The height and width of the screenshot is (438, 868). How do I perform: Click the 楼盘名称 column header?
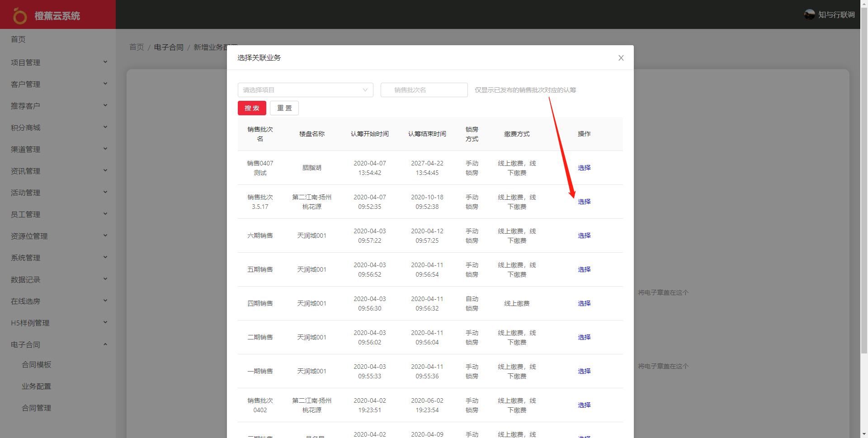point(312,134)
